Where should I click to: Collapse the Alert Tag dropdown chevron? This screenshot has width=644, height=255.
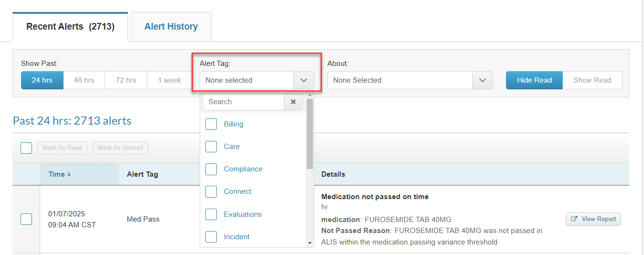pos(304,80)
